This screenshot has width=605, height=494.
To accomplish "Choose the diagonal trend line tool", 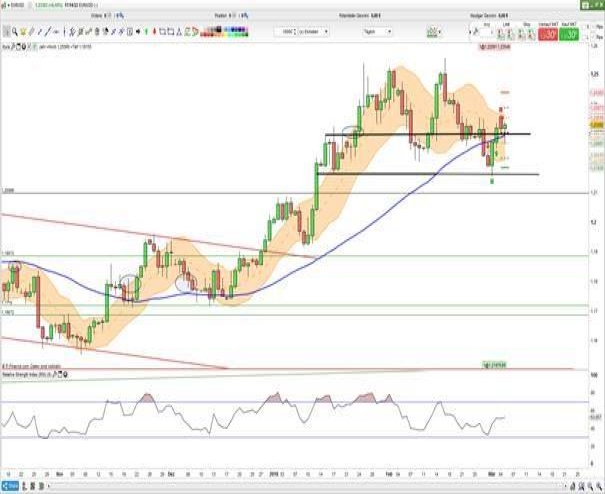I will coord(47,32).
